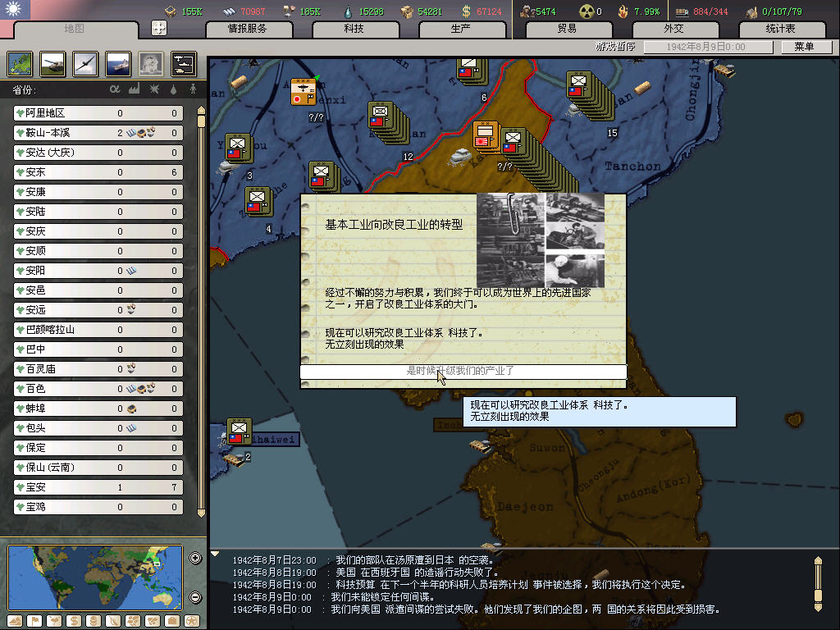Sort provinces by the explosion star icon
840x630 pixels.
pos(154,89)
